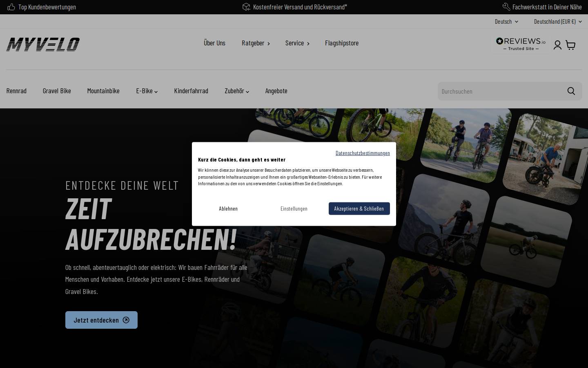
Task: Open the user account icon
Action: (557, 45)
